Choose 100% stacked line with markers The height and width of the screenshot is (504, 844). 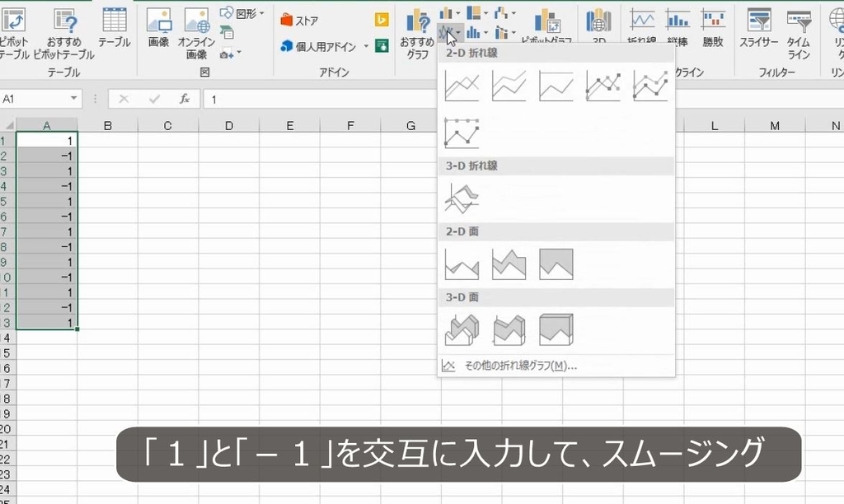coord(462,133)
